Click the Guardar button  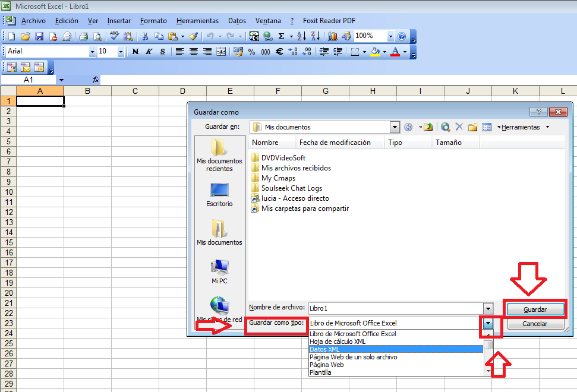[x=535, y=309]
